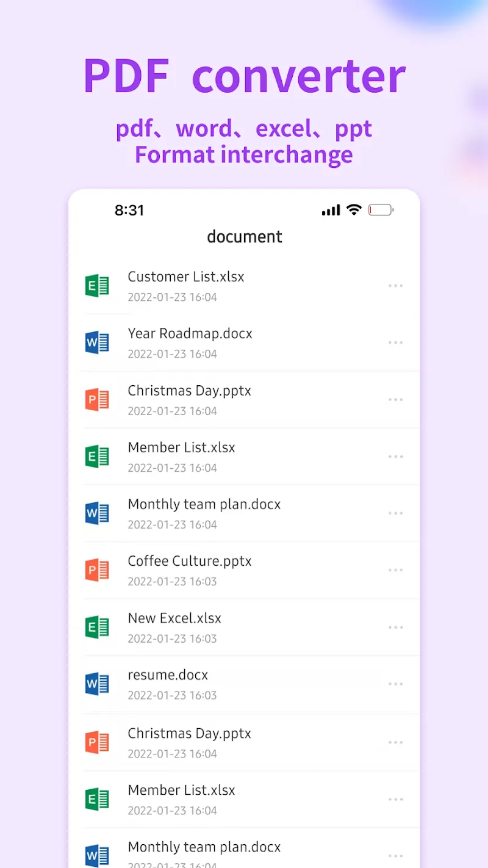Click the 8:31 clock in status bar

click(129, 210)
